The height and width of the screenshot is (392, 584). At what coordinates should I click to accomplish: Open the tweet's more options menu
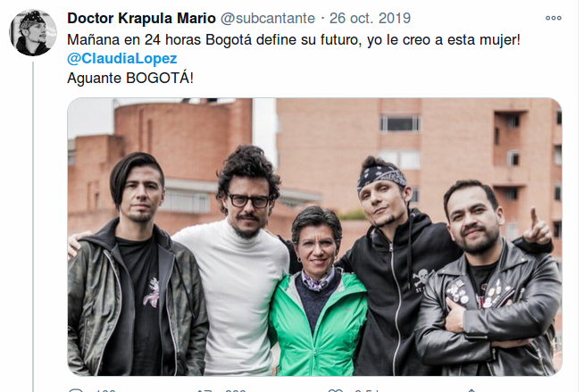pos(553,18)
